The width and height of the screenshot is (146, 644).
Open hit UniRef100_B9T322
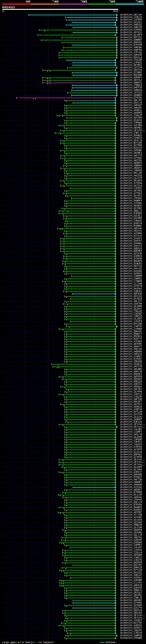131,37
